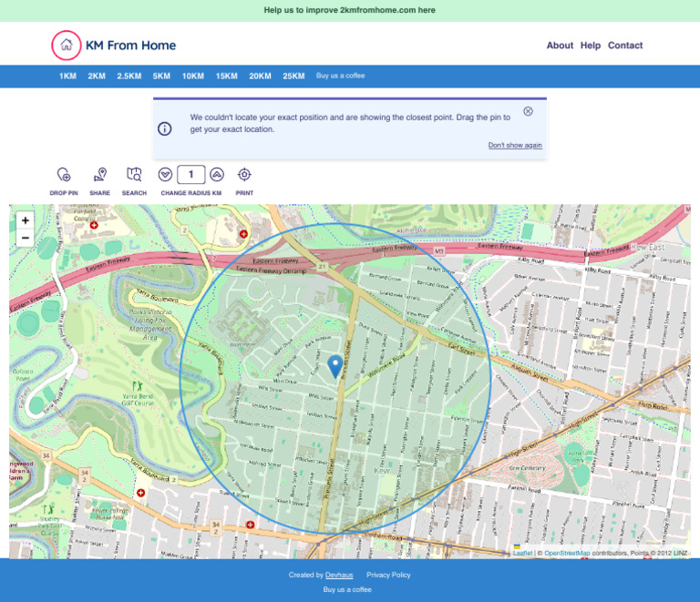This screenshot has width=700, height=602.
Task: Click the Drop Pin tool icon
Action: [x=64, y=174]
